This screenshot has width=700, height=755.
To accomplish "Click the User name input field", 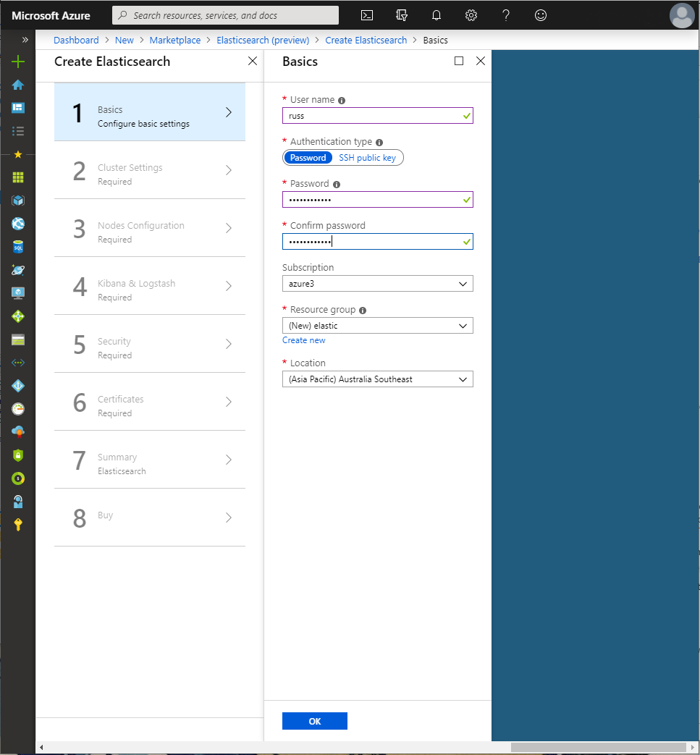I will pos(377,115).
